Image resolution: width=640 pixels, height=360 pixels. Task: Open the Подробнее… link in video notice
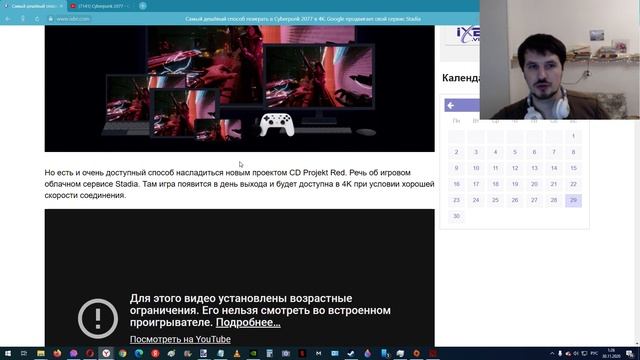click(x=248, y=322)
